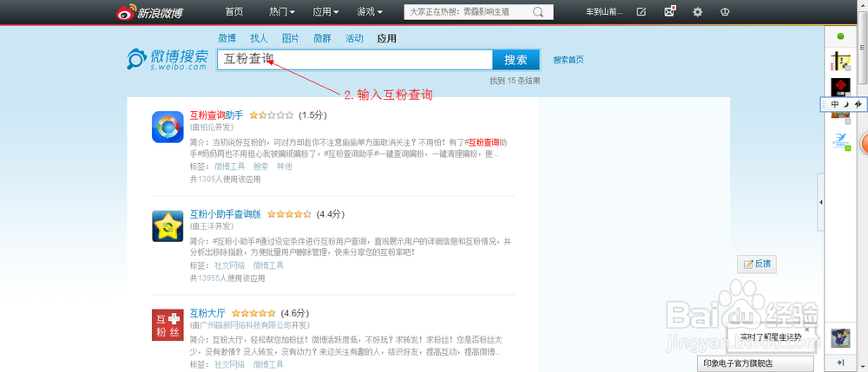Click the magnifier icon in top search box
This screenshot has width=868, height=372.
(x=538, y=11)
